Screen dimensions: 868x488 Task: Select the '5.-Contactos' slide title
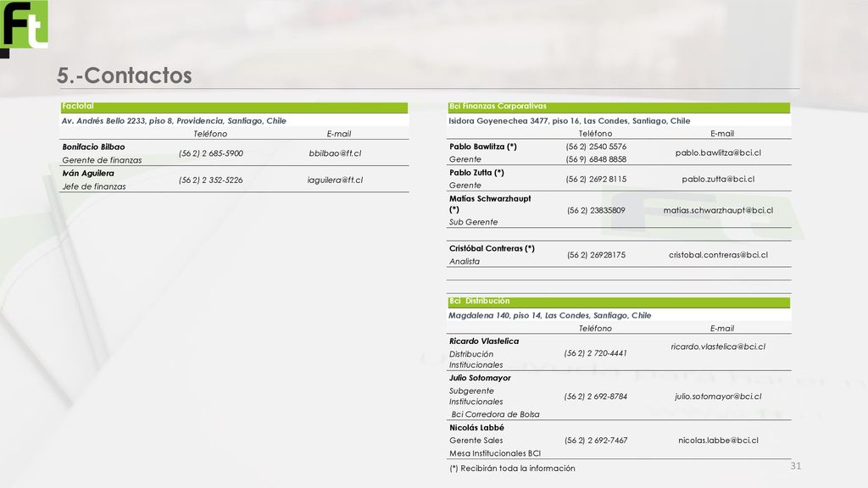click(x=125, y=75)
